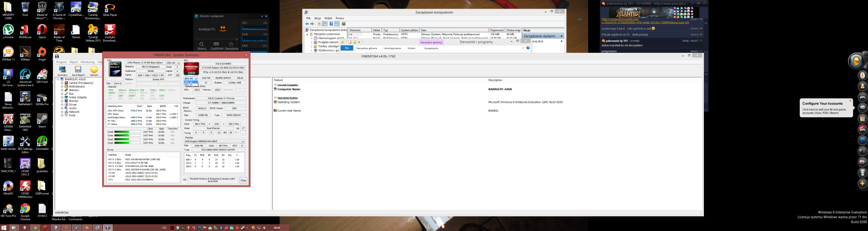Click the large orb at top of right dock
The height and width of the screenshot is (231, 868).
(855, 61)
